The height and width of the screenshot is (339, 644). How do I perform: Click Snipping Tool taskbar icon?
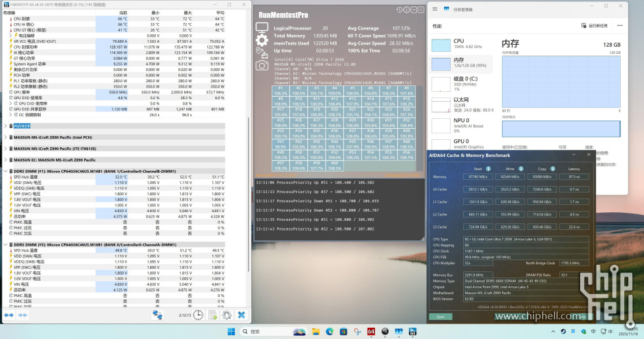357,331
